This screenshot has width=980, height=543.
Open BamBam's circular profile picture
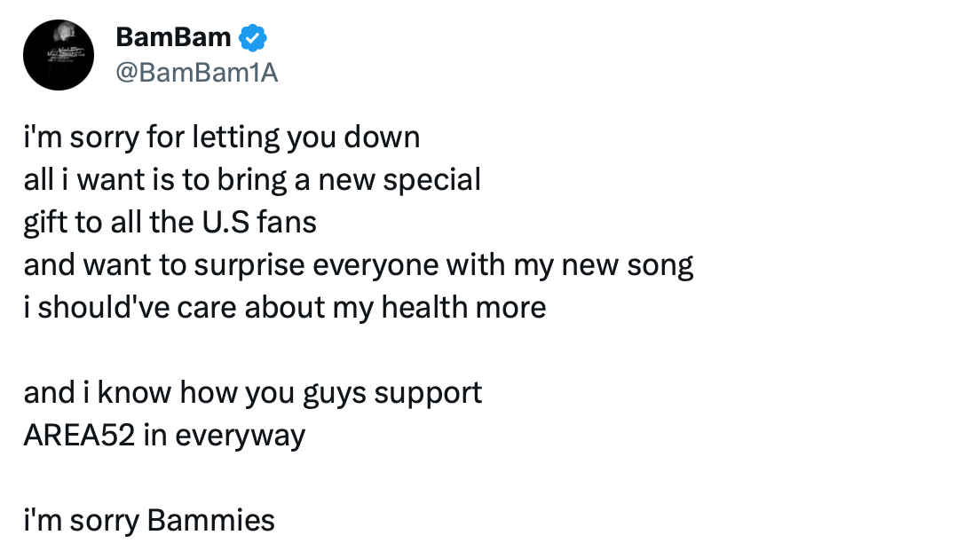pyautogui.click(x=58, y=55)
